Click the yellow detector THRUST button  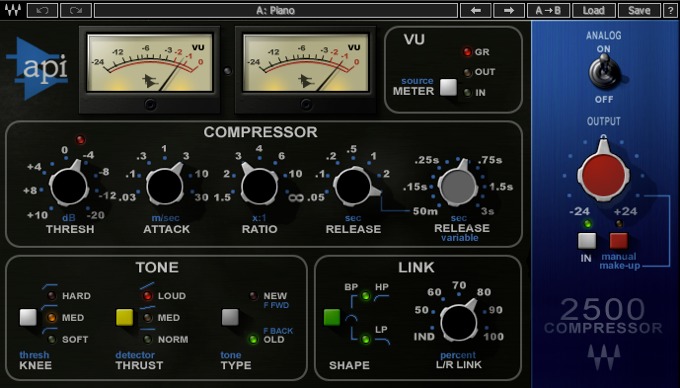[x=124, y=317]
